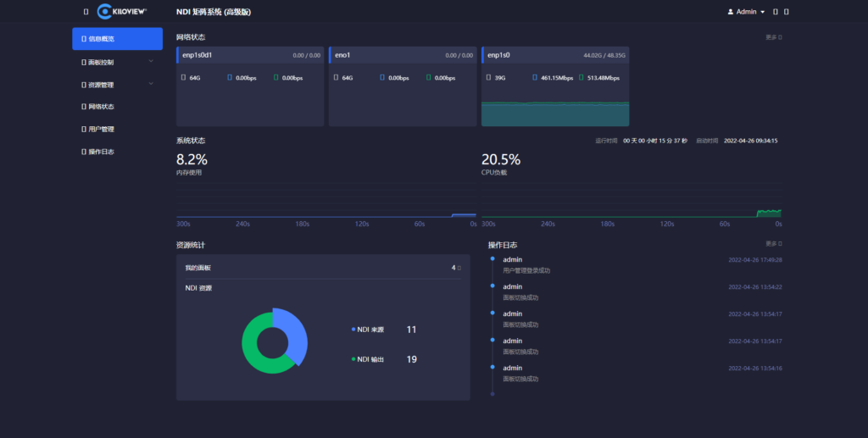The image size is (868, 438).
Task: Click the arrow icon next to 我的面板 count
Action: (459, 268)
